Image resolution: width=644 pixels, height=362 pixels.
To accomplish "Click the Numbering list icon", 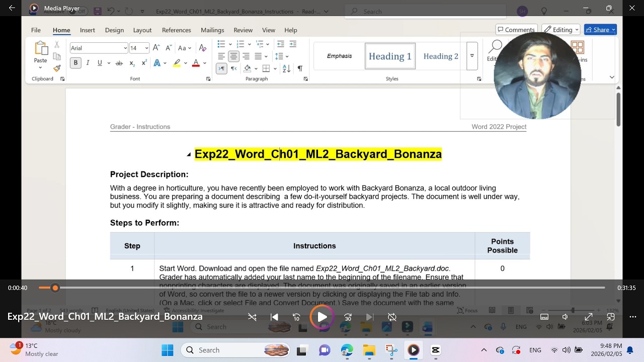I will click(240, 44).
